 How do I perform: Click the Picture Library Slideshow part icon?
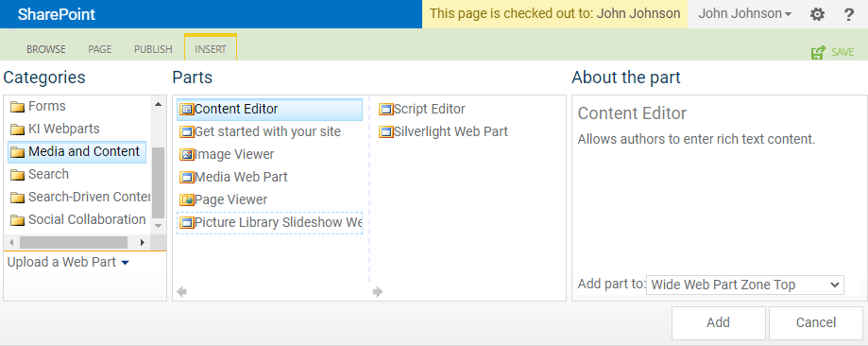[187, 223]
